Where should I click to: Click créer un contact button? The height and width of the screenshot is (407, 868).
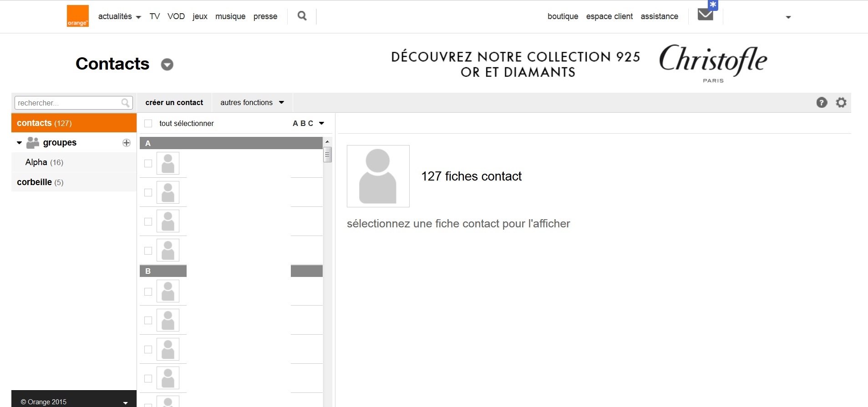click(174, 102)
